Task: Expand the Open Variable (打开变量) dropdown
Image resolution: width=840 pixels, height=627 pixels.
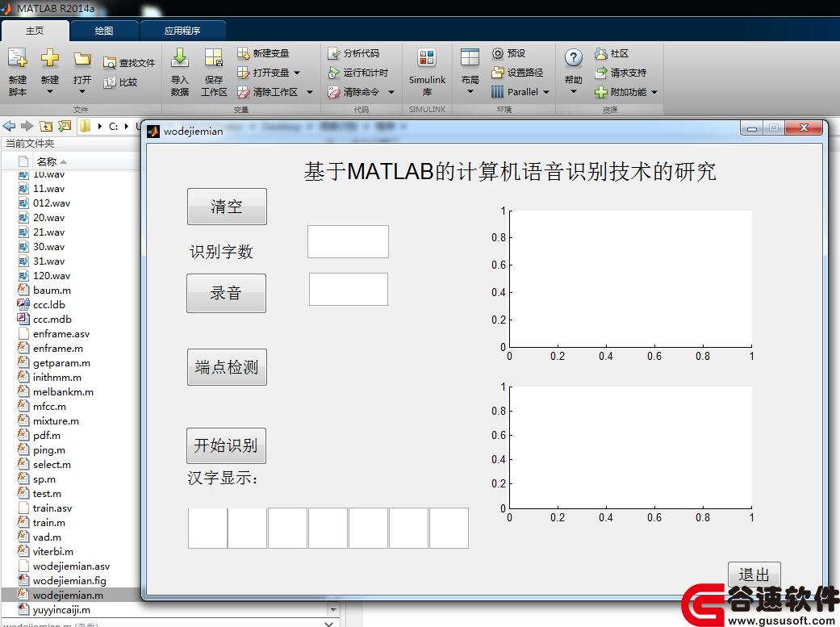Action: coord(297,73)
